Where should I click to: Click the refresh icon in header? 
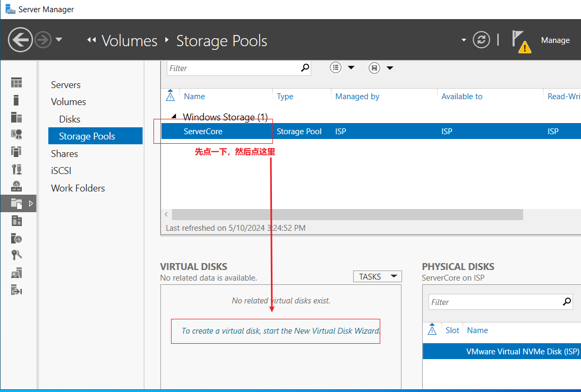[481, 40]
